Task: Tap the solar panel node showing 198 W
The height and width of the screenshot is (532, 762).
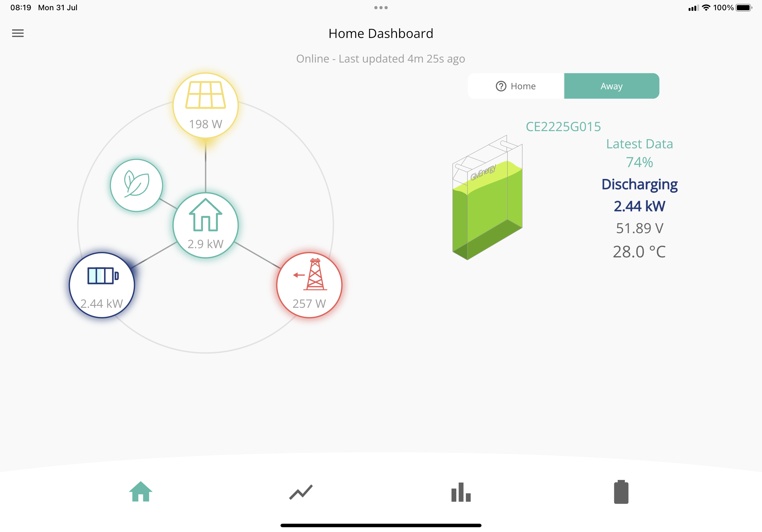Action: click(205, 106)
